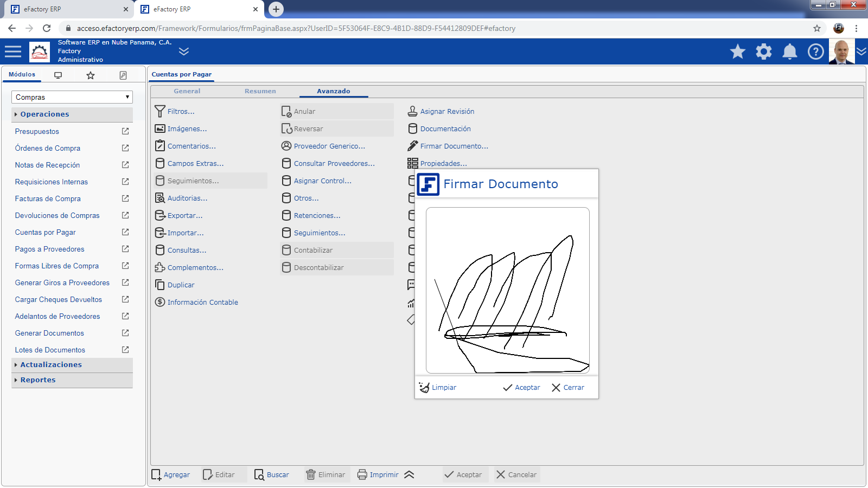Open a new browser tab
Viewport: 868px width, 488px height.
[276, 9]
